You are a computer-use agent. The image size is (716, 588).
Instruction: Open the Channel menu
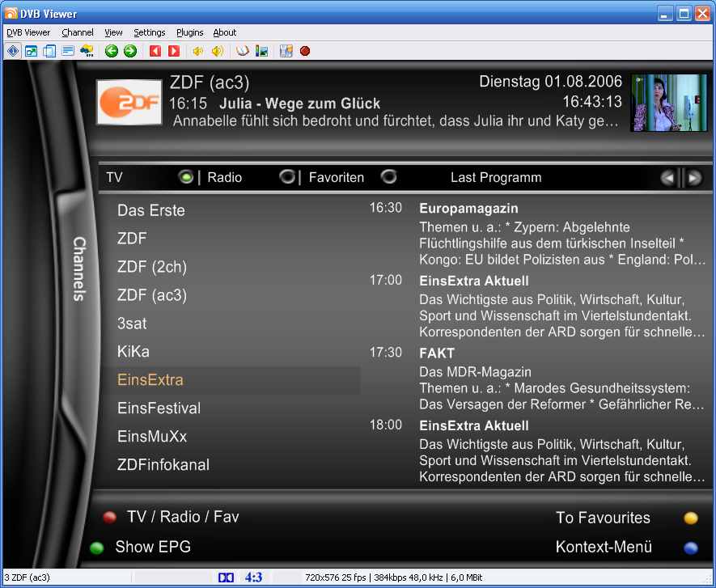coord(78,32)
